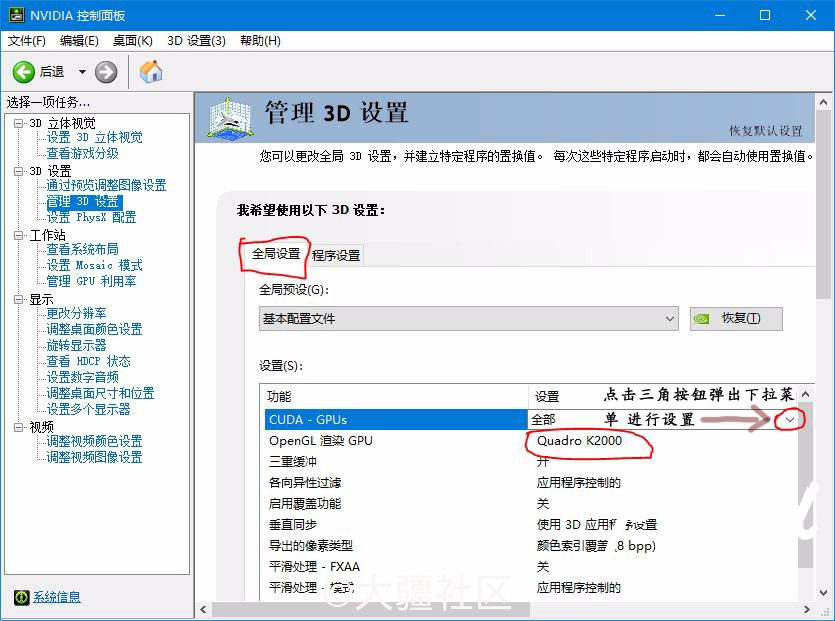The height and width of the screenshot is (621, 835).
Task: Open the 全局预设 基本配置文件 dropdown
Action: click(x=469, y=318)
